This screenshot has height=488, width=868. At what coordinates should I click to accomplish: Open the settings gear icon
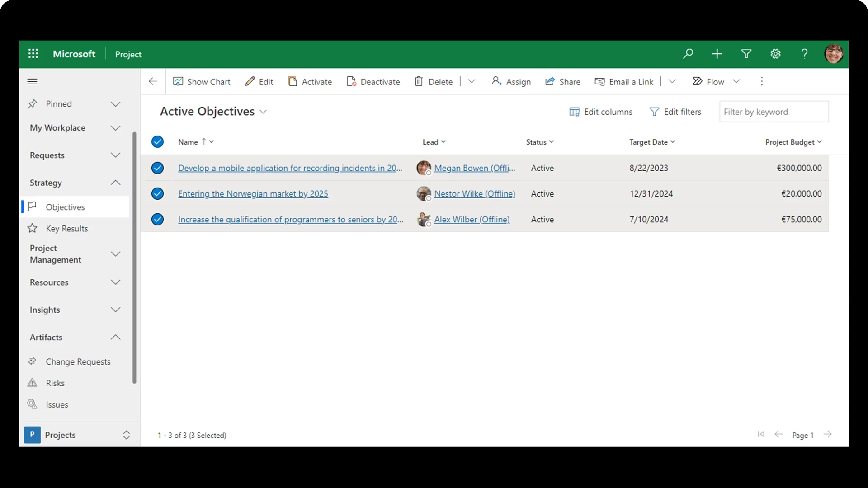775,54
